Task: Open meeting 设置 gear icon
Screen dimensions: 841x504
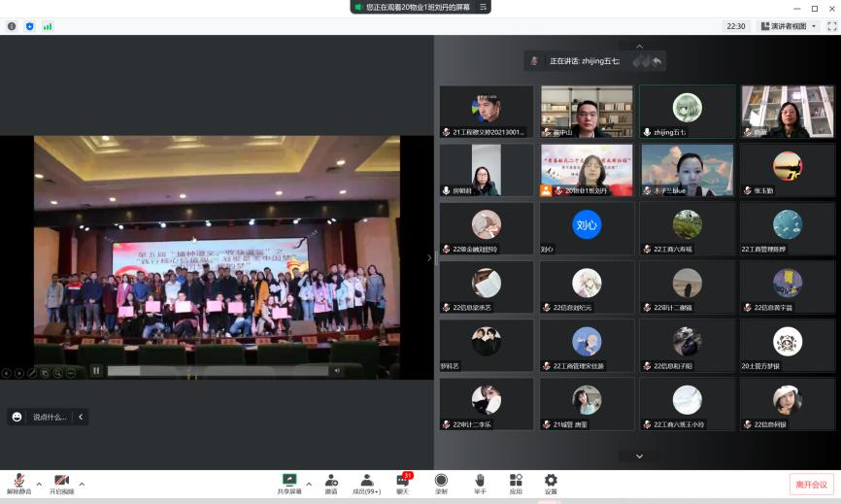Action: (x=551, y=483)
